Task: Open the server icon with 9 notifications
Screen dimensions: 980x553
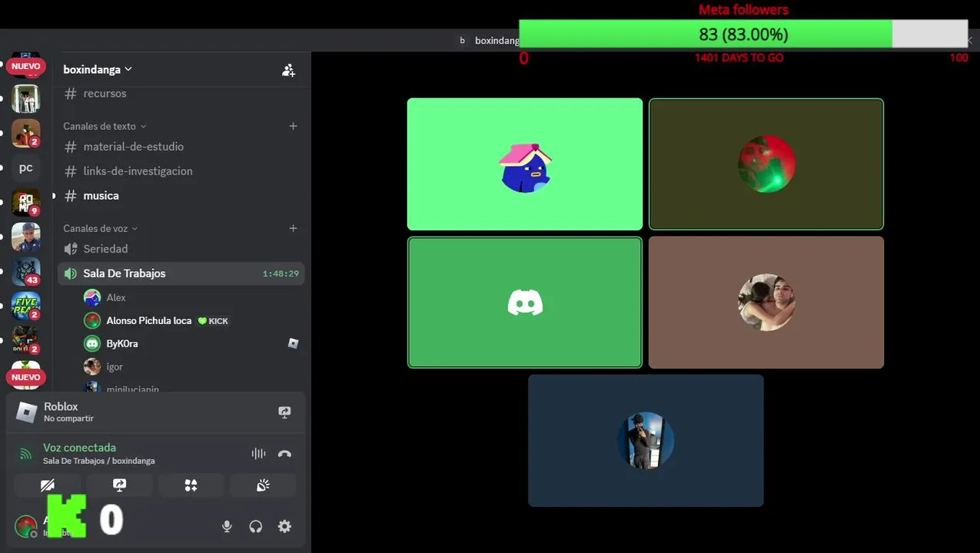Action: [x=26, y=202]
